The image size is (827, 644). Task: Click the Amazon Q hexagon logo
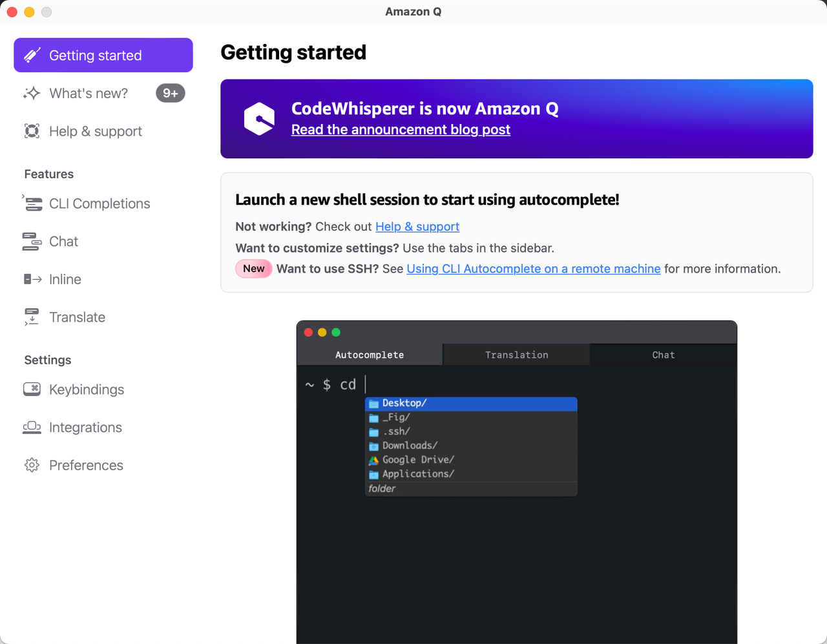tap(259, 119)
